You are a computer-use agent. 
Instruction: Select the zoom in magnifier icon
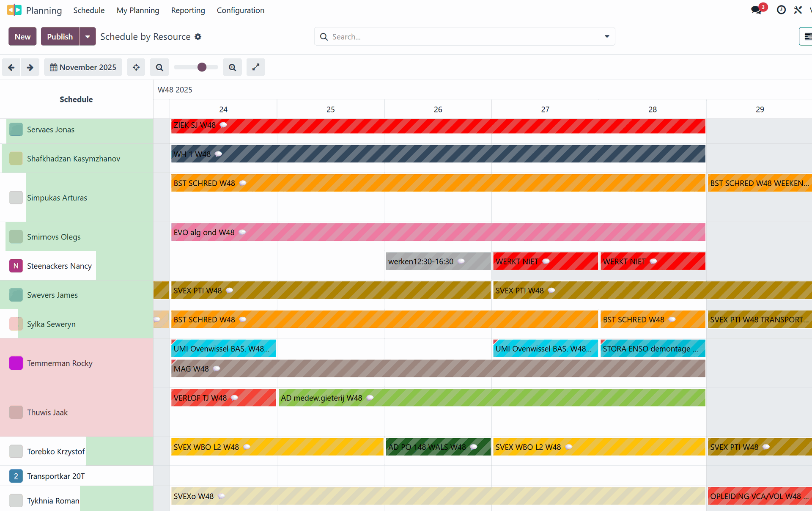[232, 67]
